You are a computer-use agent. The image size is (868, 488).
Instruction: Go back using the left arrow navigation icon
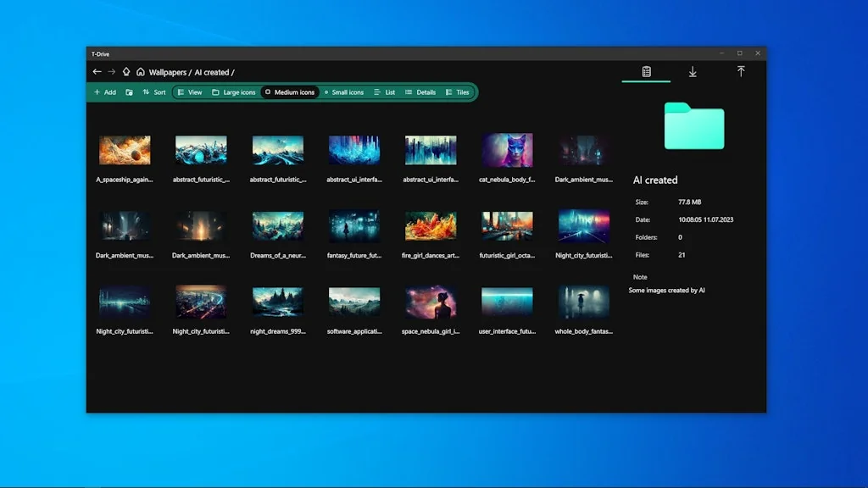97,71
